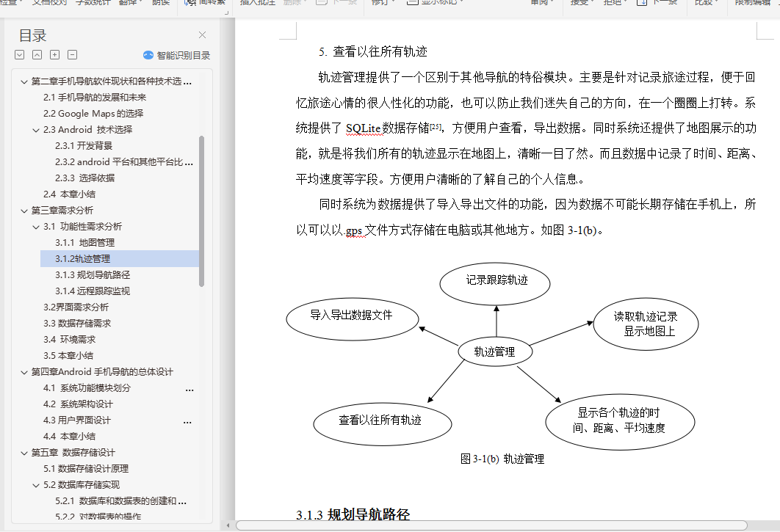
Task: Click the blue icon beside 智能识别目录
Action: coord(148,55)
